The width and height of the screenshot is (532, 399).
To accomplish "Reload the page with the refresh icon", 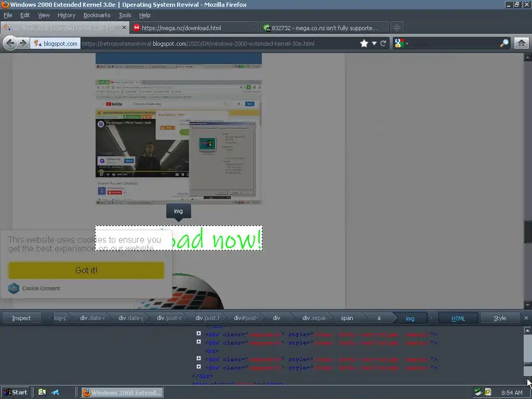I will (383, 44).
